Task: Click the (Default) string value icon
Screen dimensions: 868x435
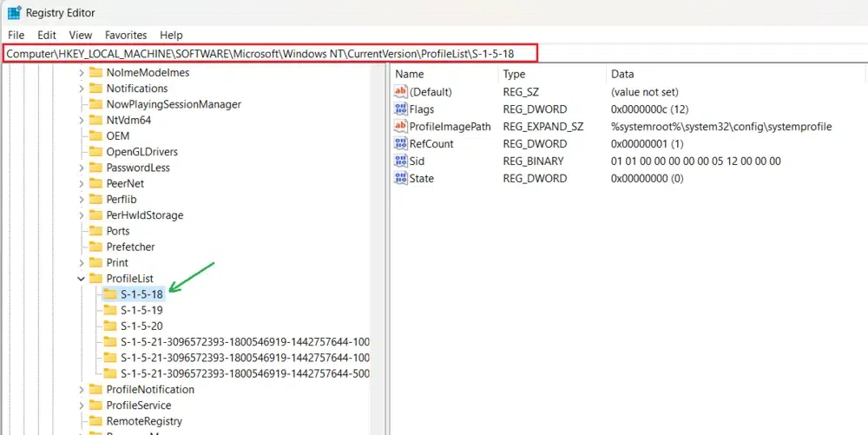Action: tap(400, 91)
